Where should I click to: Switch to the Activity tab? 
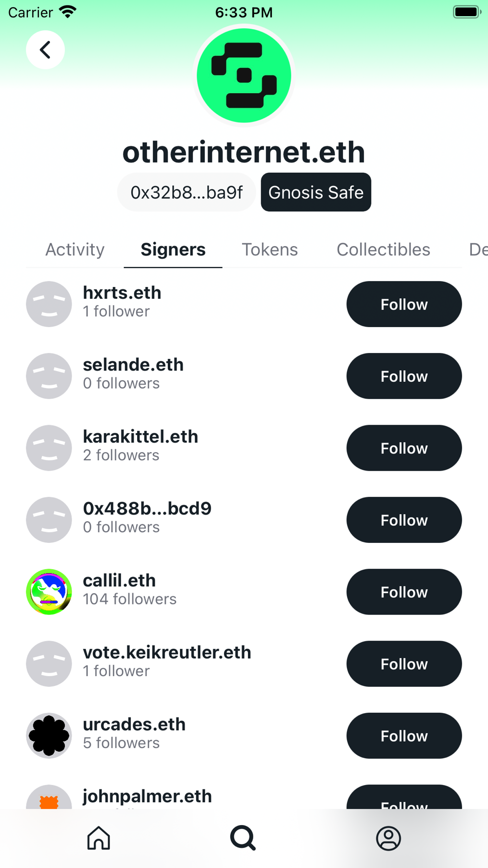(x=75, y=249)
